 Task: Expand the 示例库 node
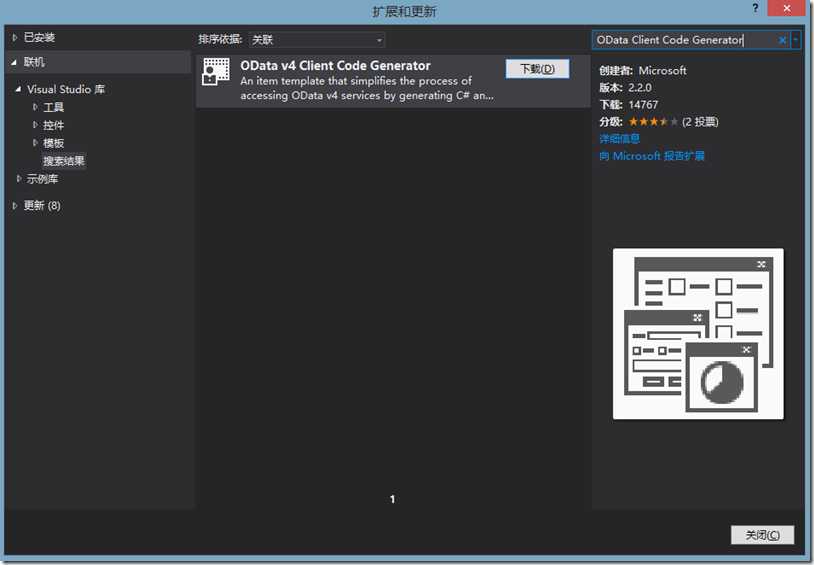click(19, 179)
